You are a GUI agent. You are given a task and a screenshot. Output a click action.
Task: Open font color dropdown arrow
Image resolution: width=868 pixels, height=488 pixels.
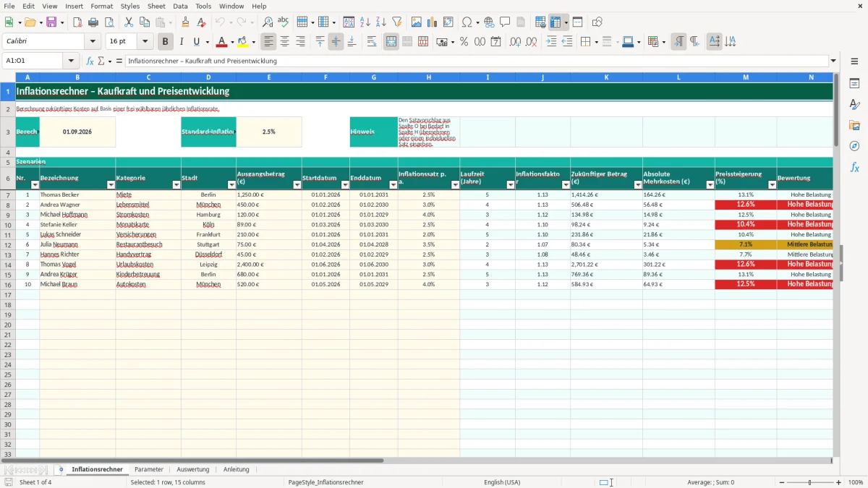(x=232, y=42)
